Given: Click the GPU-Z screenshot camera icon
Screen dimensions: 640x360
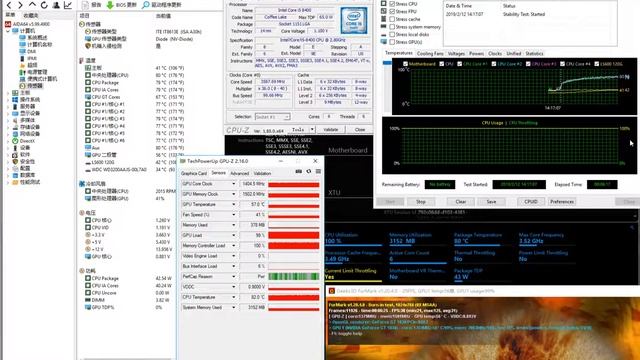Looking at the screenshot, I should pyautogui.click(x=299, y=171).
